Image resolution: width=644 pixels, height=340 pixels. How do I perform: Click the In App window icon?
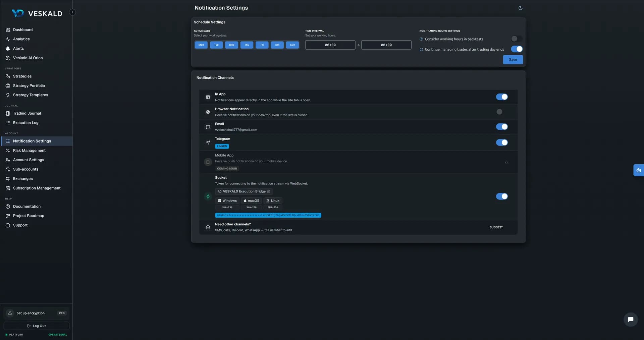pyautogui.click(x=208, y=97)
